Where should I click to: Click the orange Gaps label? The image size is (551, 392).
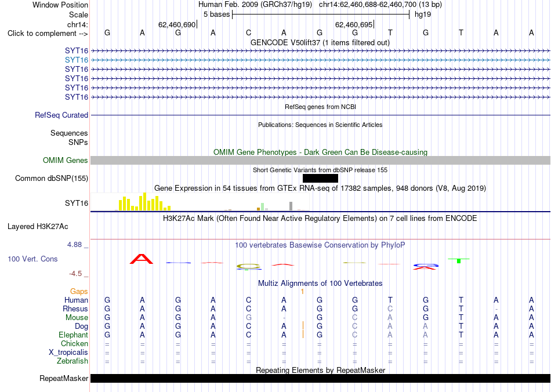pyautogui.click(x=79, y=292)
